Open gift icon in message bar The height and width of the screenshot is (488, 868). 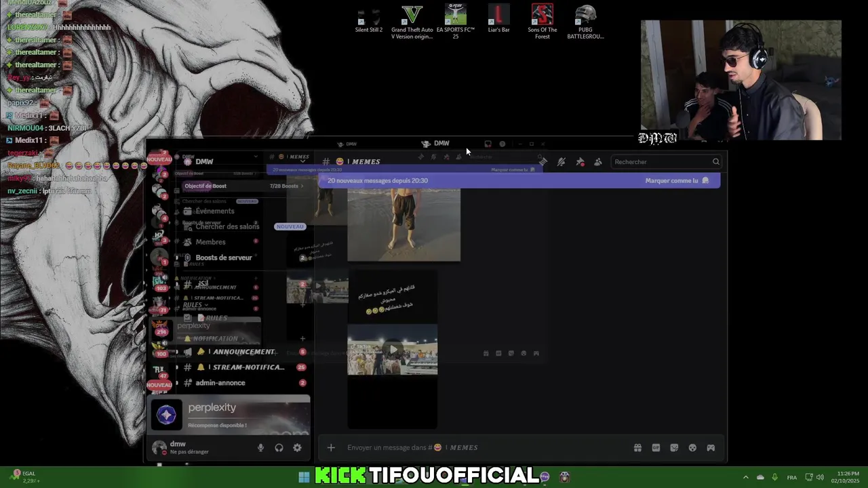(x=637, y=447)
